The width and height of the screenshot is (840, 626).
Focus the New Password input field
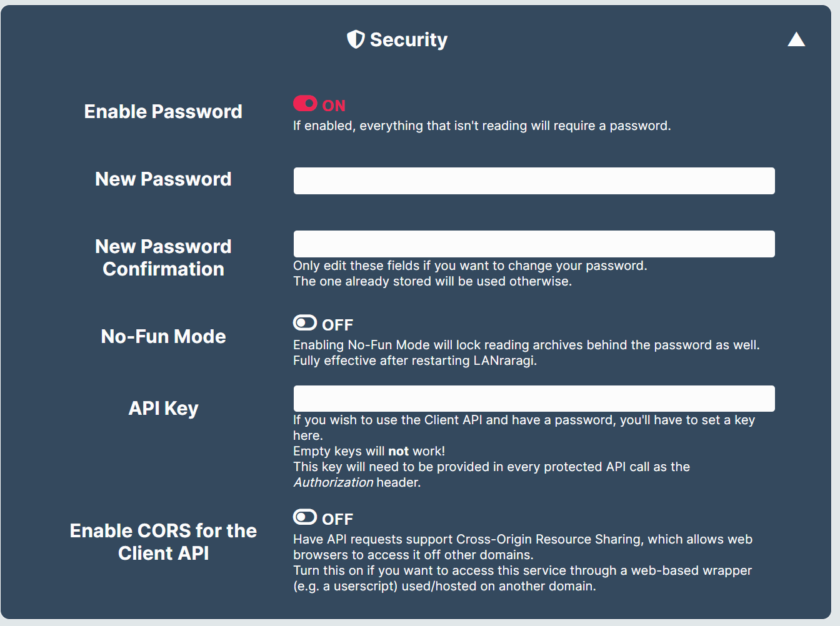point(534,181)
